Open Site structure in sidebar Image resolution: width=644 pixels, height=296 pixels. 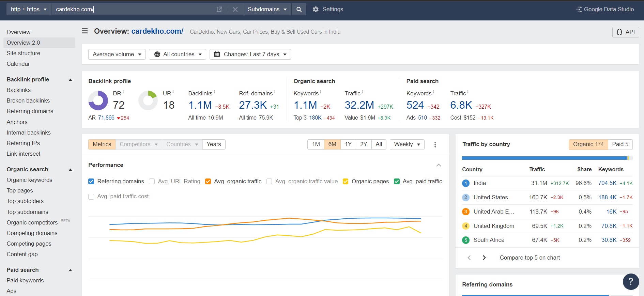point(24,53)
